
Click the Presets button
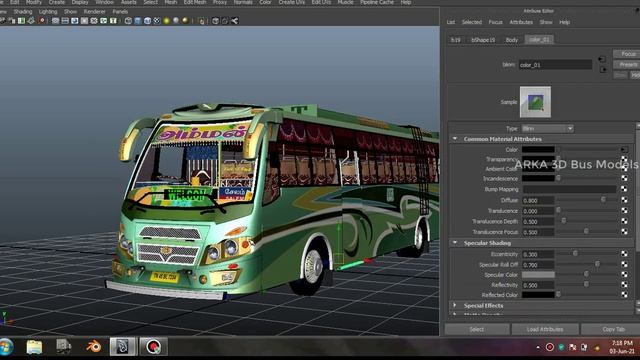(x=627, y=64)
